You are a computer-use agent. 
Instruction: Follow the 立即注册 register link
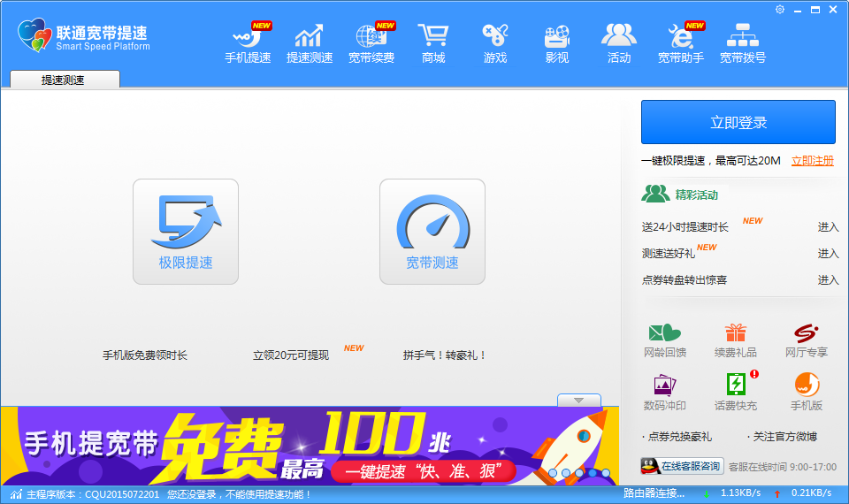click(x=812, y=161)
